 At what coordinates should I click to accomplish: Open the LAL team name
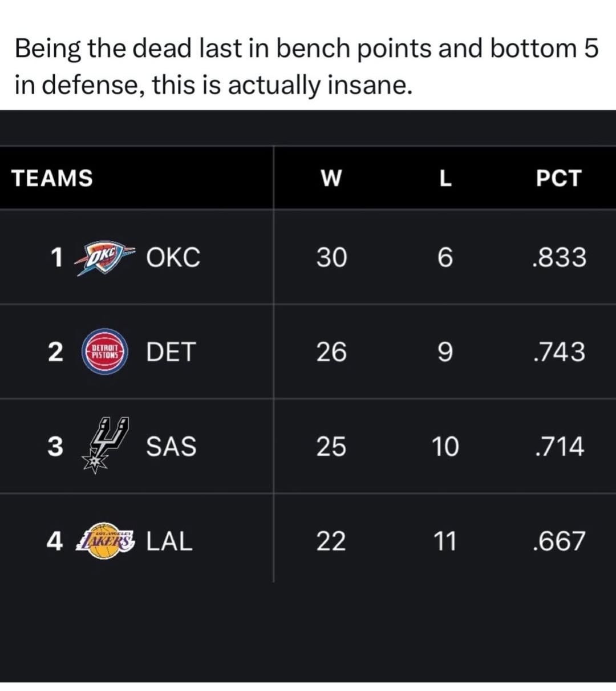click(169, 541)
